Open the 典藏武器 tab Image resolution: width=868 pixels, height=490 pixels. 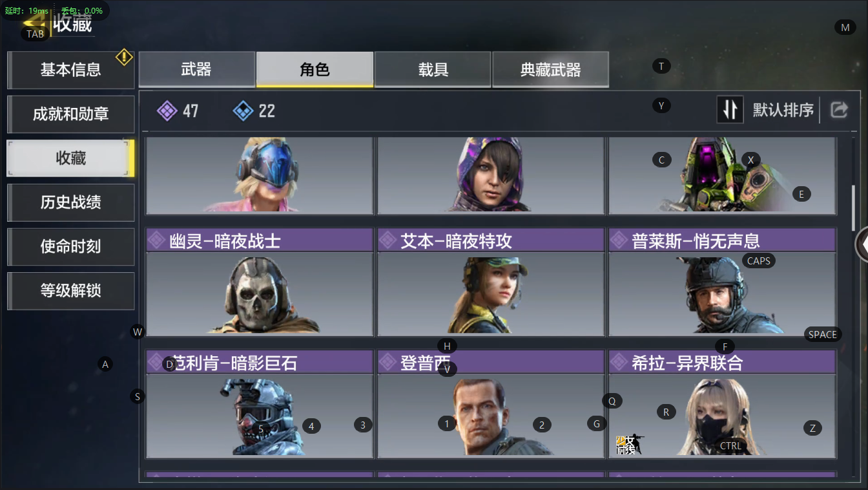[x=550, y=69]
